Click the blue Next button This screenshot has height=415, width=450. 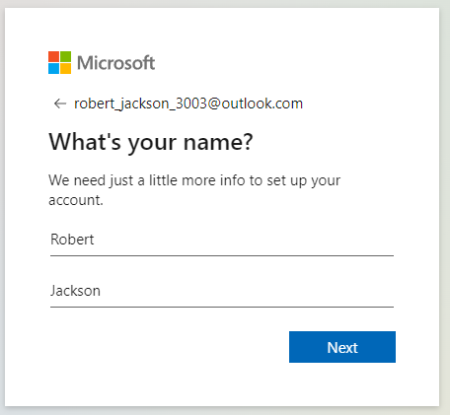(x=342, y=347)
